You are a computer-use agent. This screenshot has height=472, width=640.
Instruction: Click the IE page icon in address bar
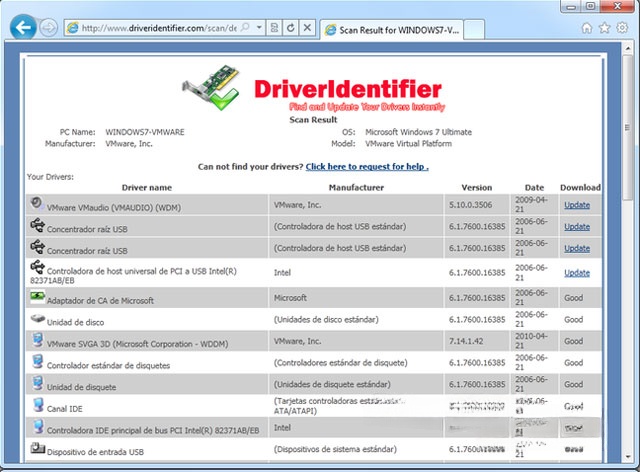[73, 28]
